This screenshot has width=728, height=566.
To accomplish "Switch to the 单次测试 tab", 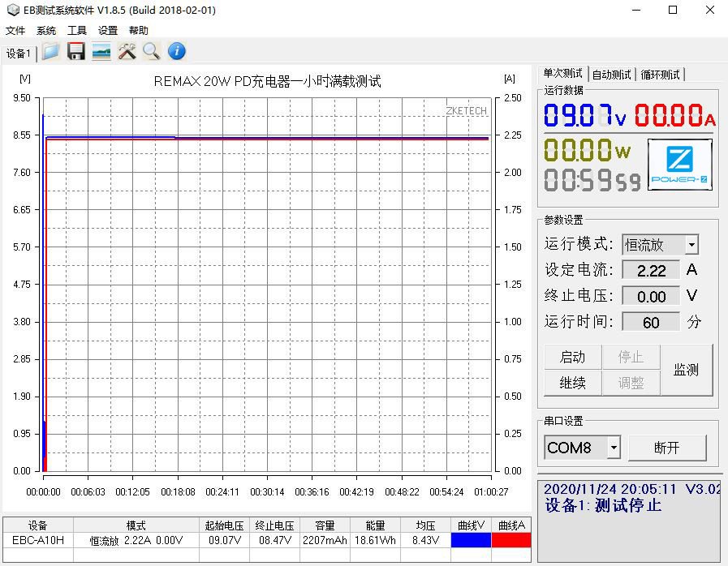I will pos(562,73).
